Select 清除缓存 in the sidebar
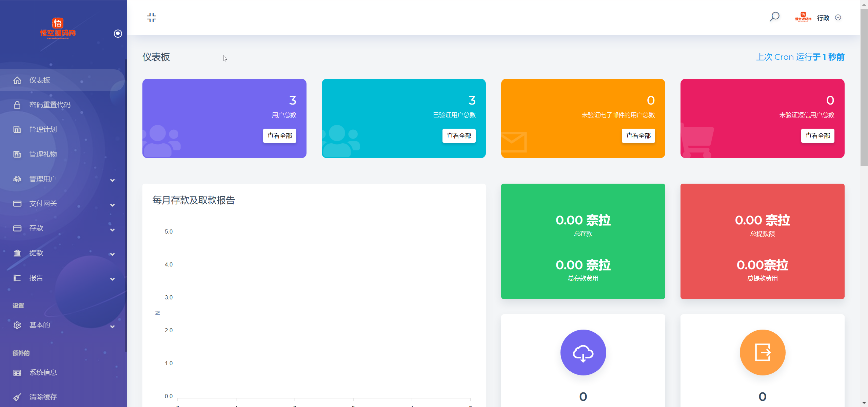868x407 pixels. tap(62, 397)
